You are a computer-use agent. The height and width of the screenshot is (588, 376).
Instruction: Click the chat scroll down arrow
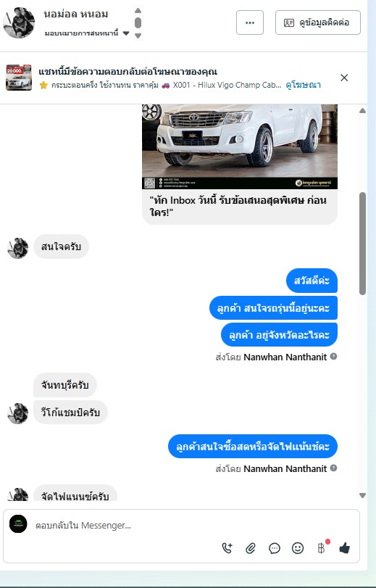click(x=362, y=495)
